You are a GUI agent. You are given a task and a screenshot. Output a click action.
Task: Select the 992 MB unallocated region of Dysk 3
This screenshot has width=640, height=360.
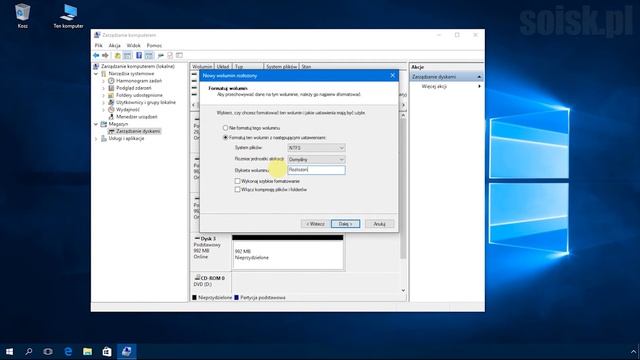(x=288, y=252)
